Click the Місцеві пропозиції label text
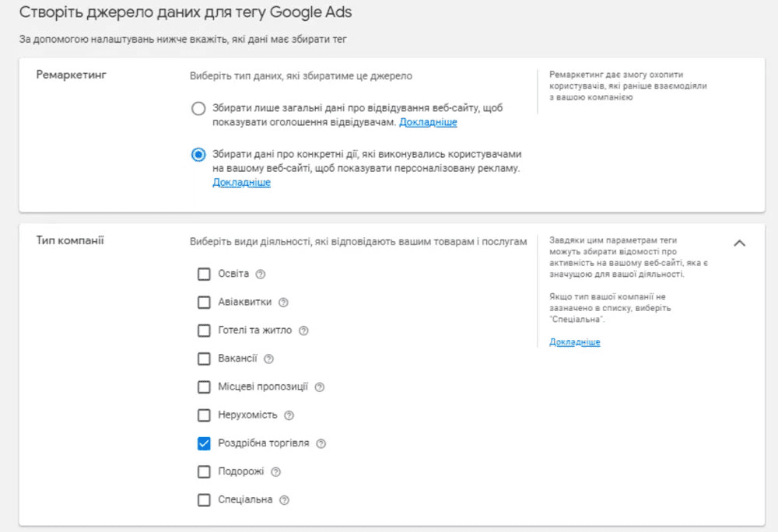 tap(263, 387)
